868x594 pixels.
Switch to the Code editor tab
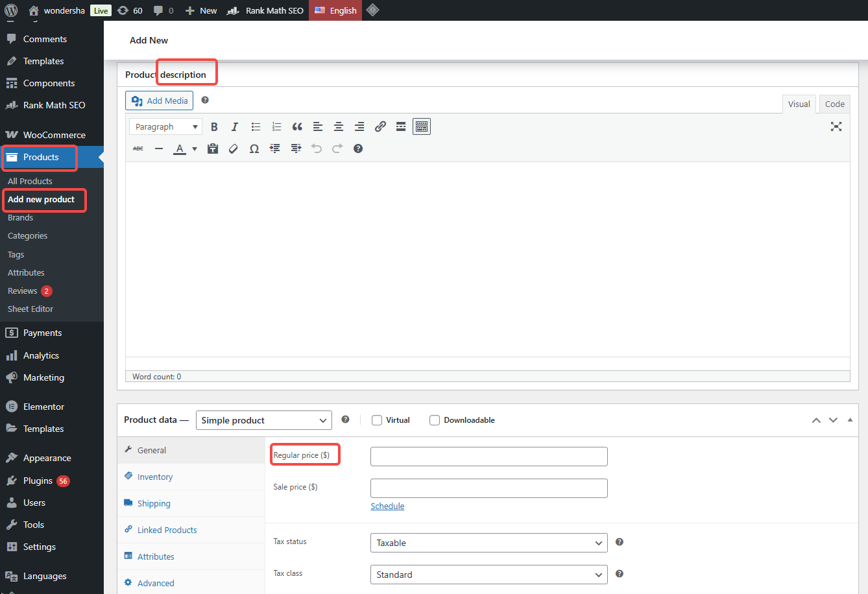834,104
